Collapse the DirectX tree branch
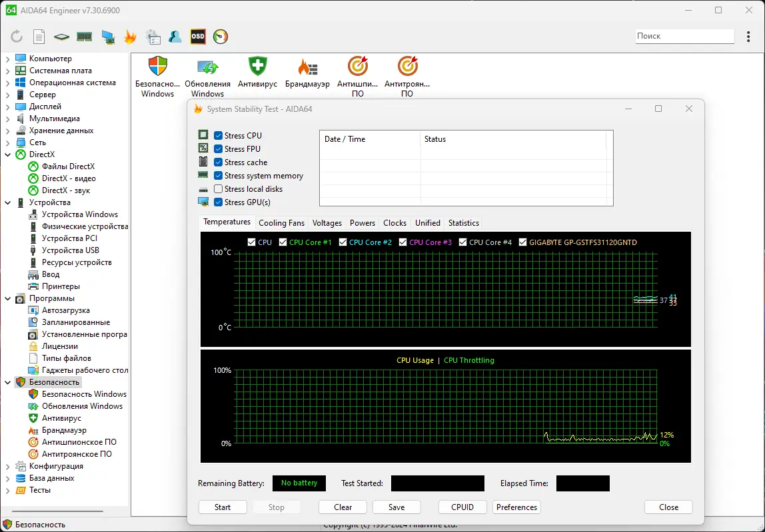Image resolution: width=765 pixels, height=532 pixels. (x=8, y=154)
